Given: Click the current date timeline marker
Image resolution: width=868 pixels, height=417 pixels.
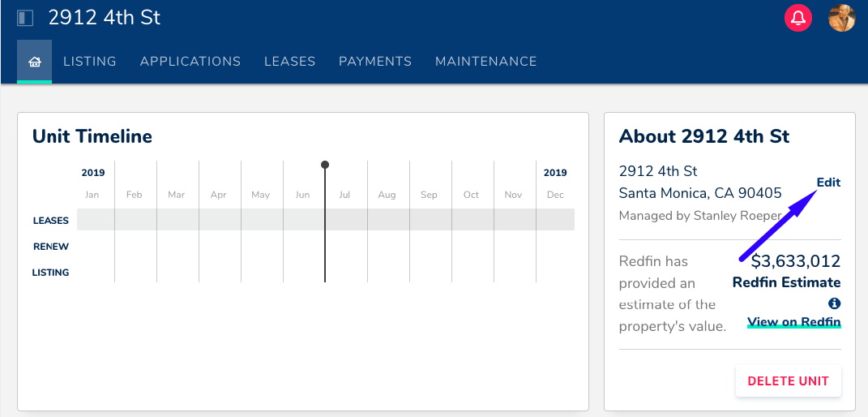Looking at the screenshot, I should (x=325, y=166).
